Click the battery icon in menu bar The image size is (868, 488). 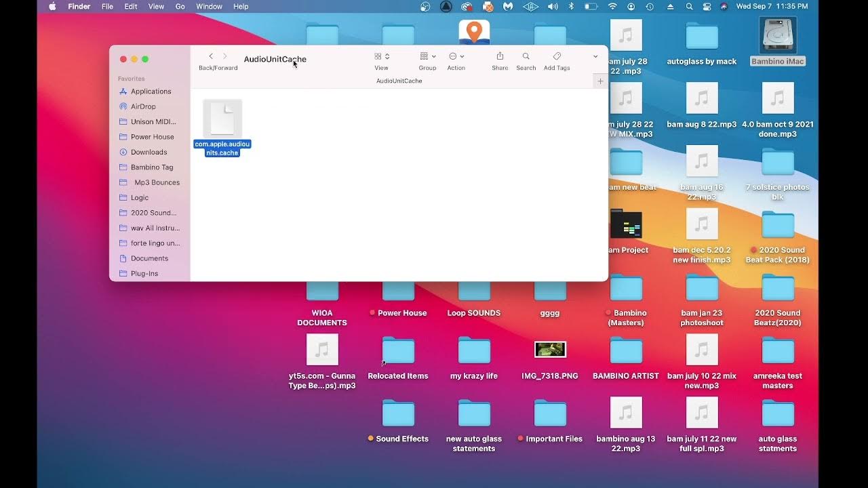[x=591, y=6]
